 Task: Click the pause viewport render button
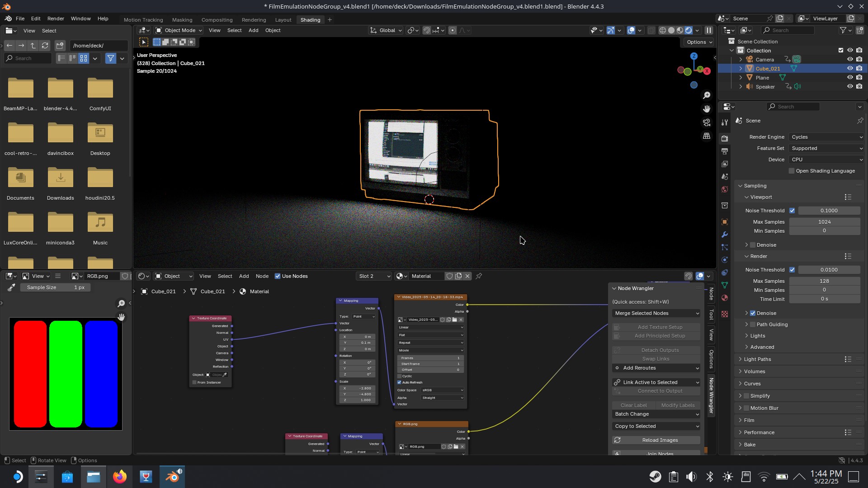tap(708, 30)
